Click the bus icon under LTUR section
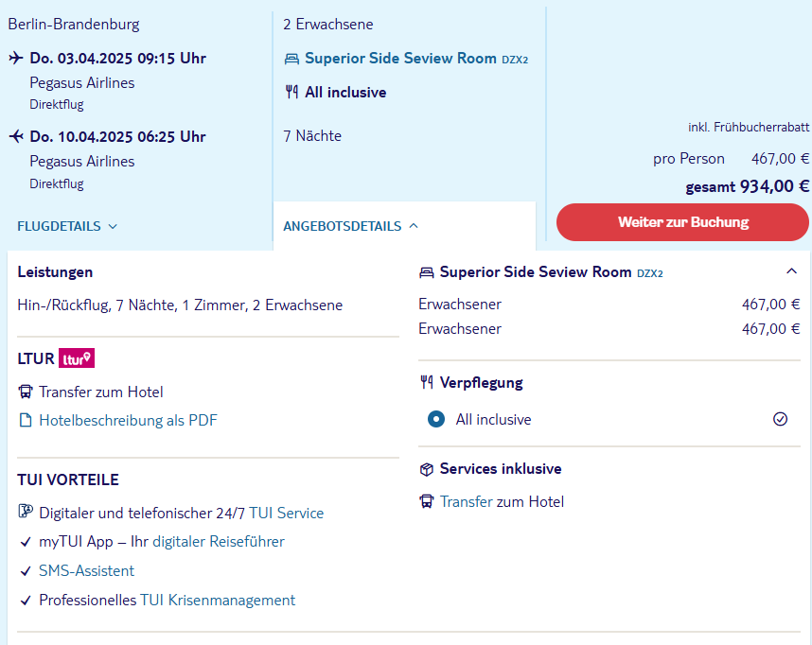The width and height of the screenshot is (812, 645). pos(26,392)
